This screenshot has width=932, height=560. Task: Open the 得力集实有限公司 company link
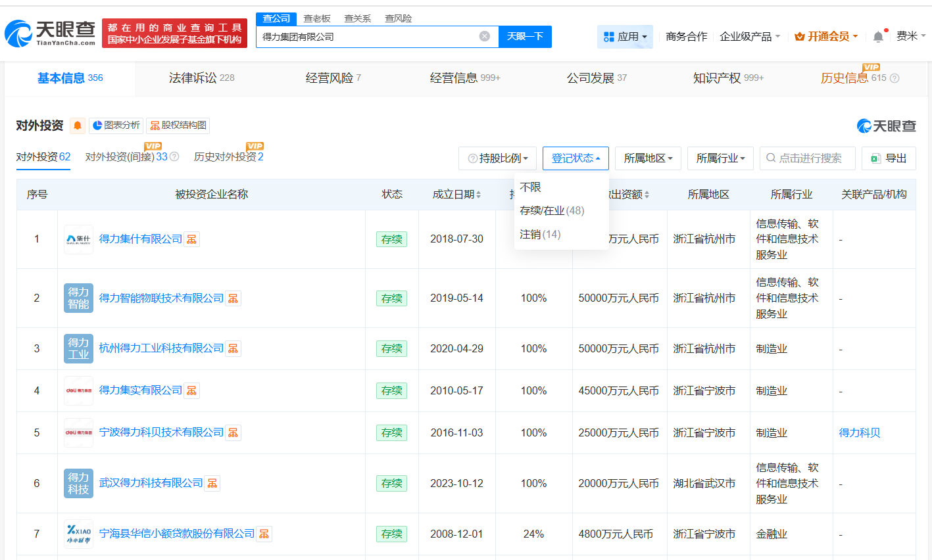139,390
